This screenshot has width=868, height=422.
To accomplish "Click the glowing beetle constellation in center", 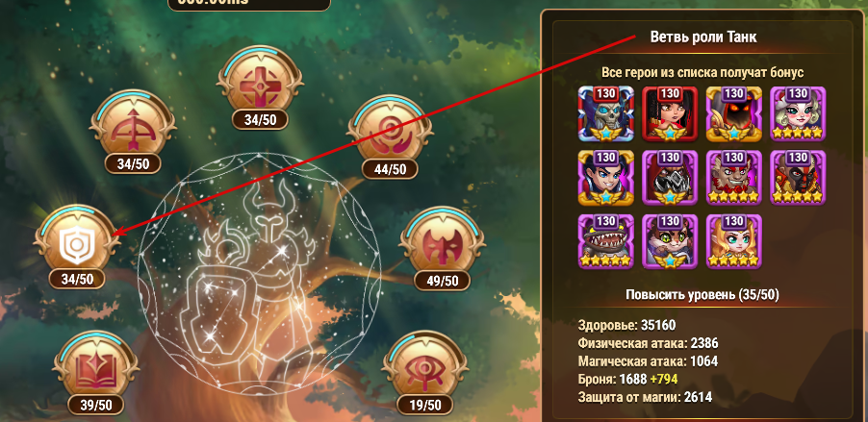I will point(259,274).
